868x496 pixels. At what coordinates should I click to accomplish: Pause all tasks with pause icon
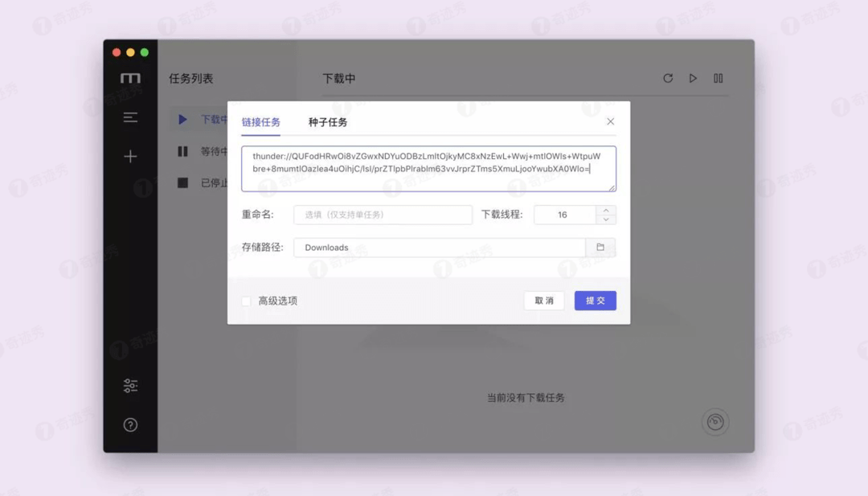pyautogui.click(x=718, y=78)
